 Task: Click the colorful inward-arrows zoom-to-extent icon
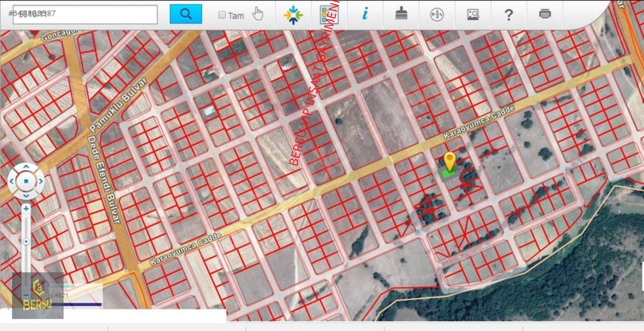point(293,15)
